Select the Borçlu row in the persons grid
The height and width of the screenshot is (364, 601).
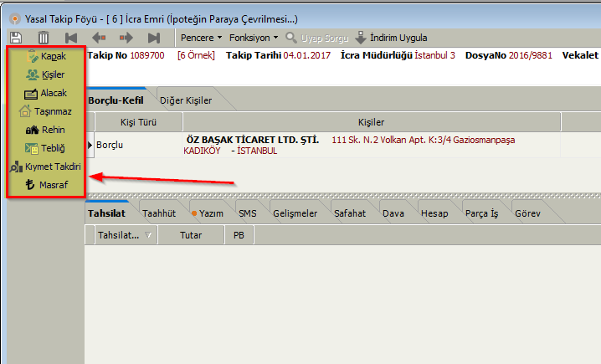(134, 145)
